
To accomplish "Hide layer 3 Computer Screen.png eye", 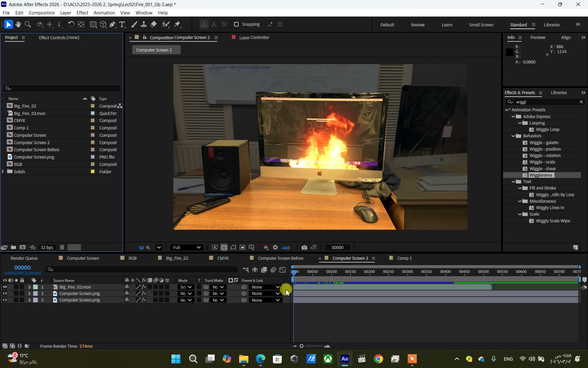I will click(5, 300).
